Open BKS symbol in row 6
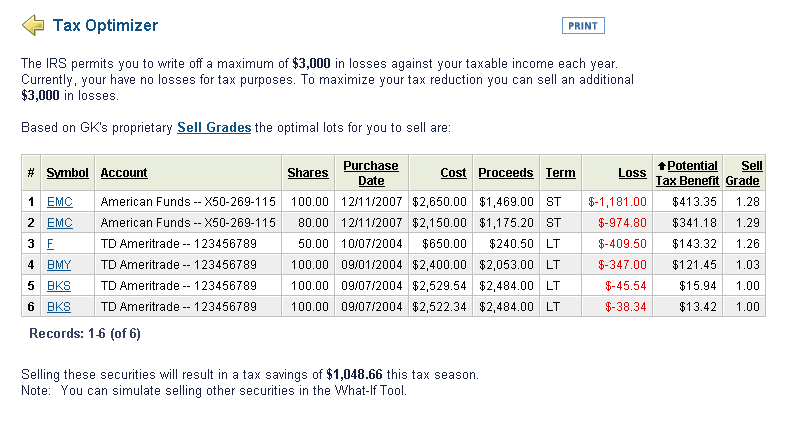 click(59, 306)
